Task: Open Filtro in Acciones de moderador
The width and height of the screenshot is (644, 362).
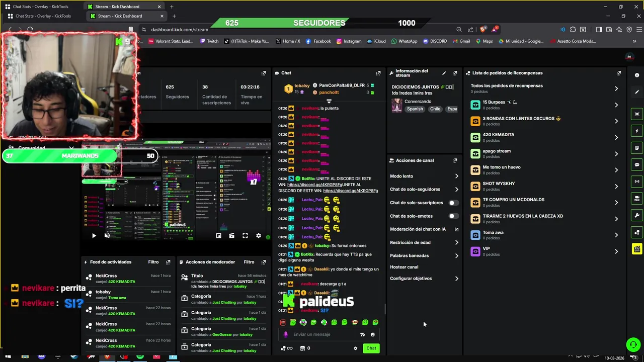Action: (249, 262)
